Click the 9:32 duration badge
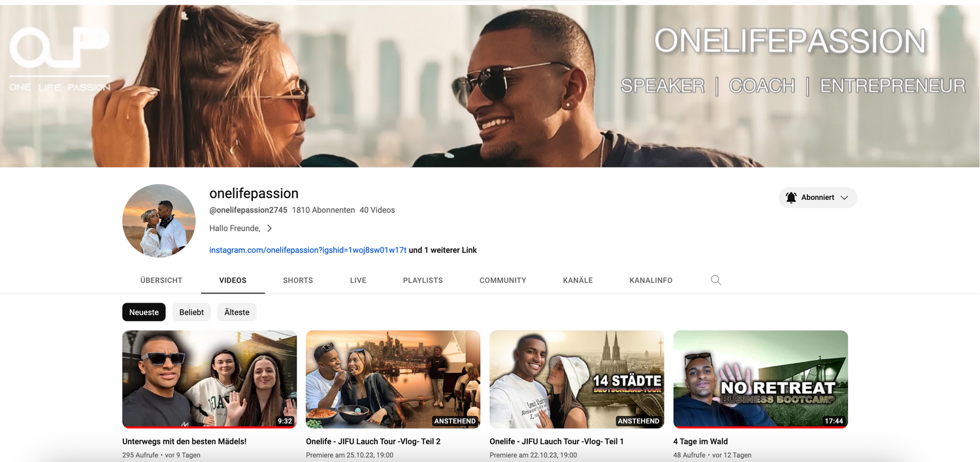The image size is (980, 462). click(285, 421)
